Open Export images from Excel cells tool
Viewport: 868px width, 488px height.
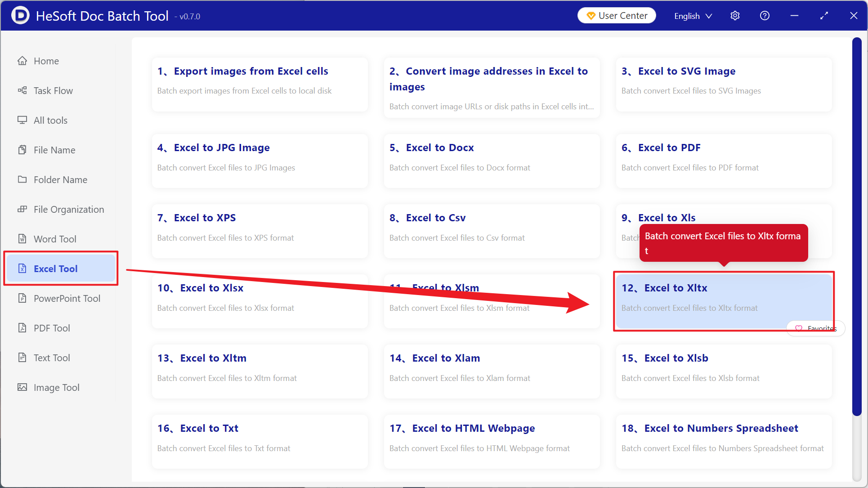260,84
